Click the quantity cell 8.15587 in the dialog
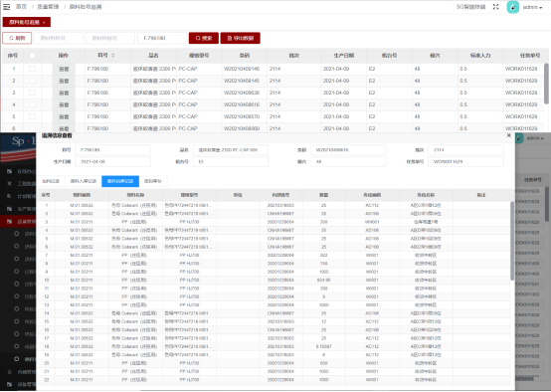 (323, 346)
